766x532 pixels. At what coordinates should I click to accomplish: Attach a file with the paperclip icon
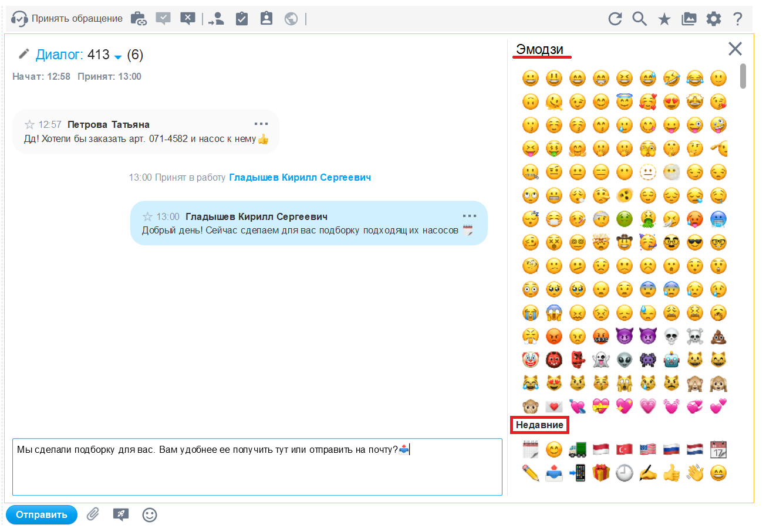pos(93,514)
